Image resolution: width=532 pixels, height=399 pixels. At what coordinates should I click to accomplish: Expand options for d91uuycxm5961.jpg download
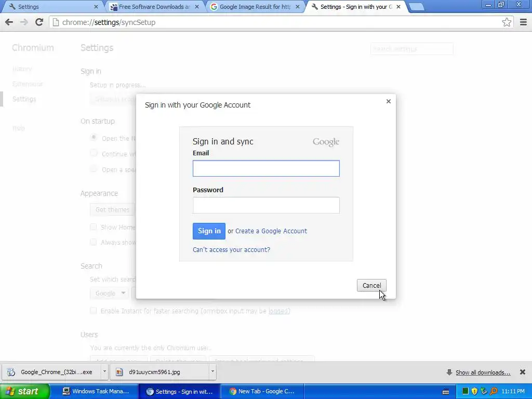(x=212, y=371)
